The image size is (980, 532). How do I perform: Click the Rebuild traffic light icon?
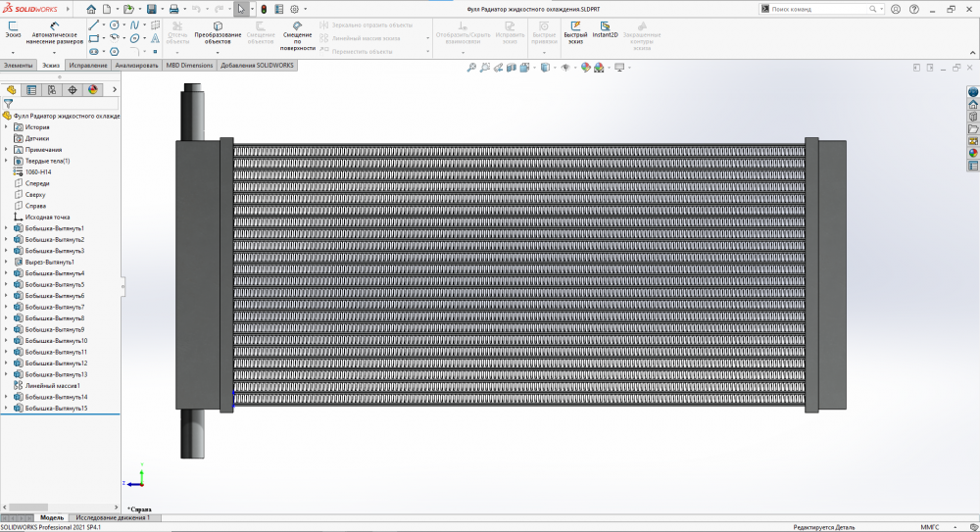(264, 9)
